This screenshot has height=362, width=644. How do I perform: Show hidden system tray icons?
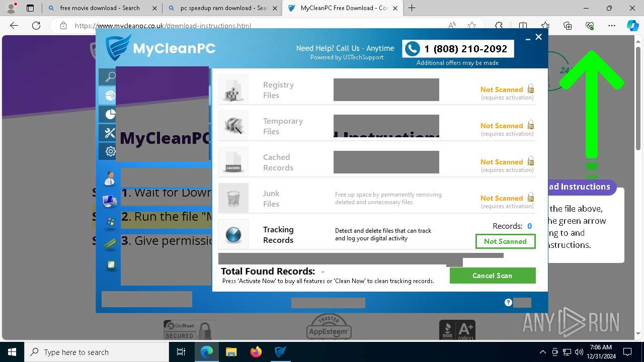542,352
